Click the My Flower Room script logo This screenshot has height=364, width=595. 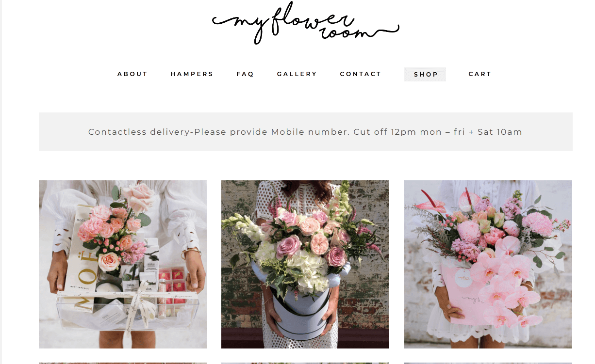click(x=306, y=23)
